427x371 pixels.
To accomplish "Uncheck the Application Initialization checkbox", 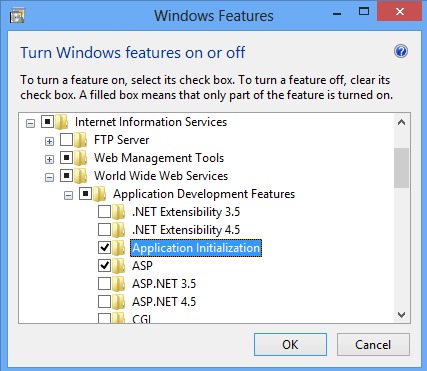I will point(104,248).
